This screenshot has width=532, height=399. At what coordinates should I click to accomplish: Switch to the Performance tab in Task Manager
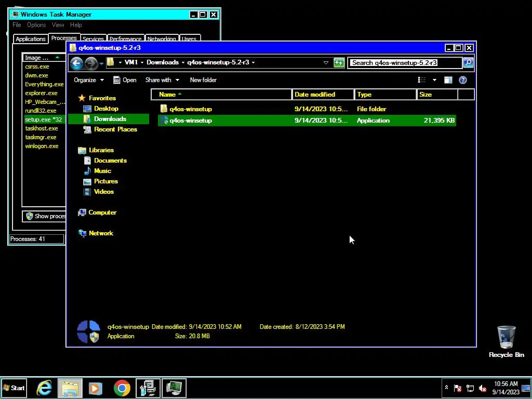coord(126,38)
